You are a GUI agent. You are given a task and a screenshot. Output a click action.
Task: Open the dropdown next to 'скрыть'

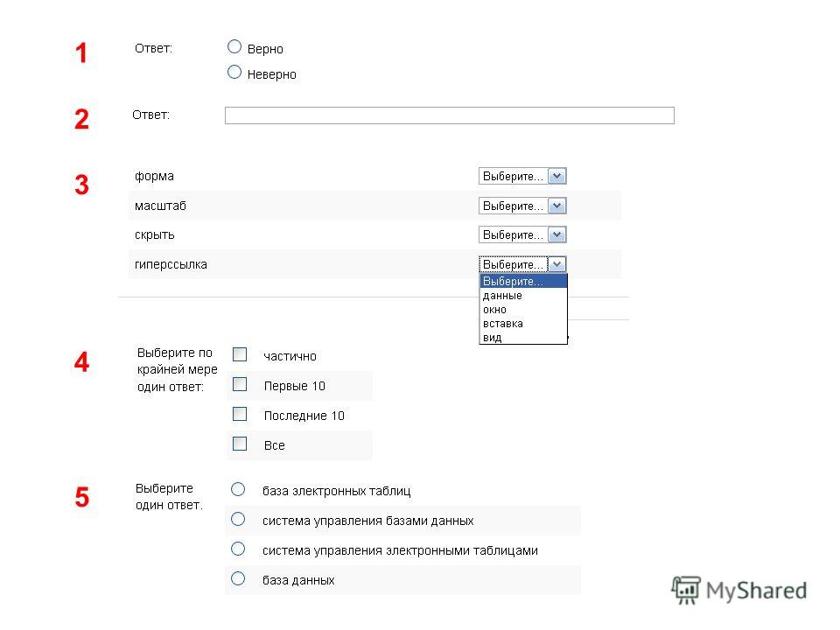[522, 234]
